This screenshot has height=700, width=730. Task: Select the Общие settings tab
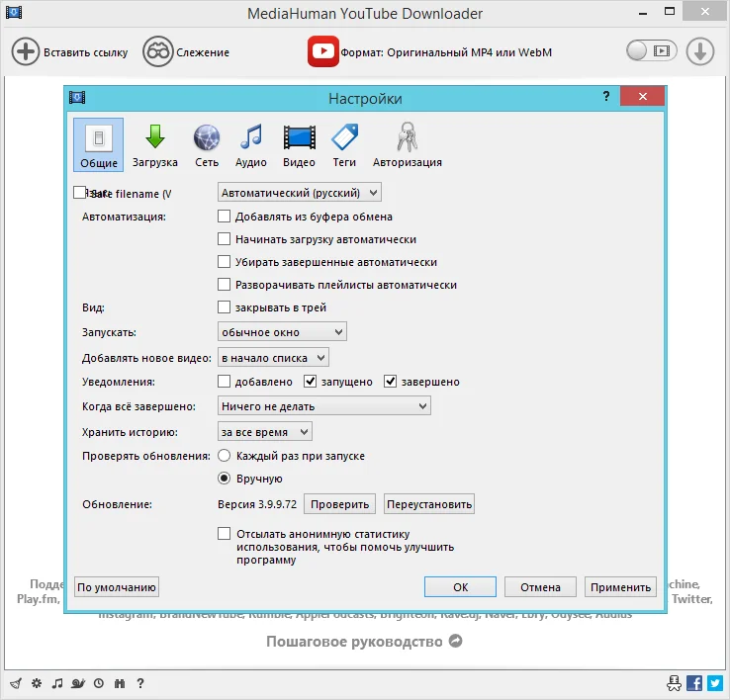tap(98, 145)
